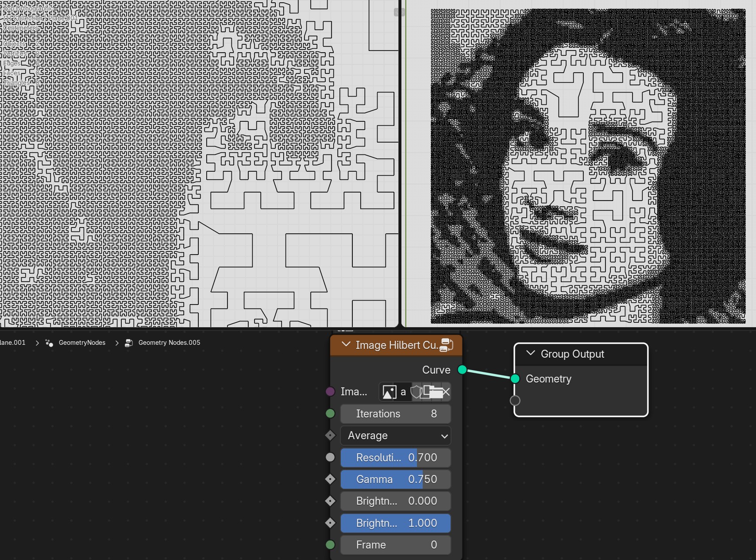This screenshot has height=560, width=756.
Task: Click the Geometry Nodes.005 node tree icon
Action: [129, 343]
